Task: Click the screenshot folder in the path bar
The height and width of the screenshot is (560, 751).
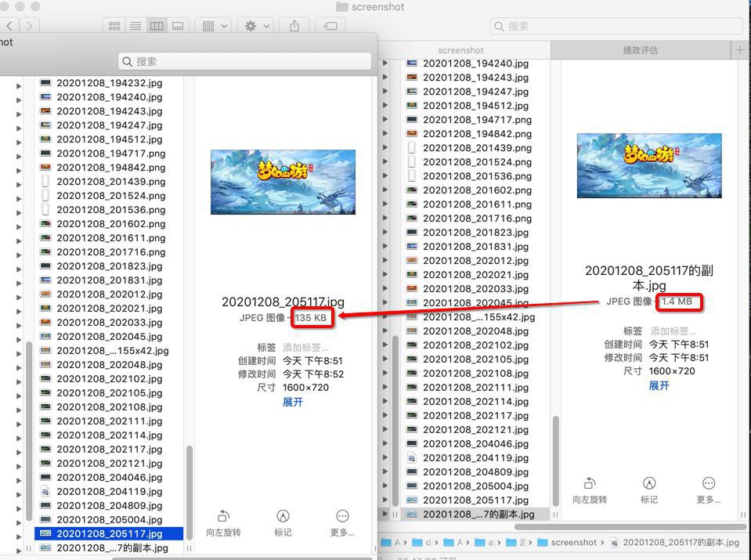Action: (x=567, y=543)
